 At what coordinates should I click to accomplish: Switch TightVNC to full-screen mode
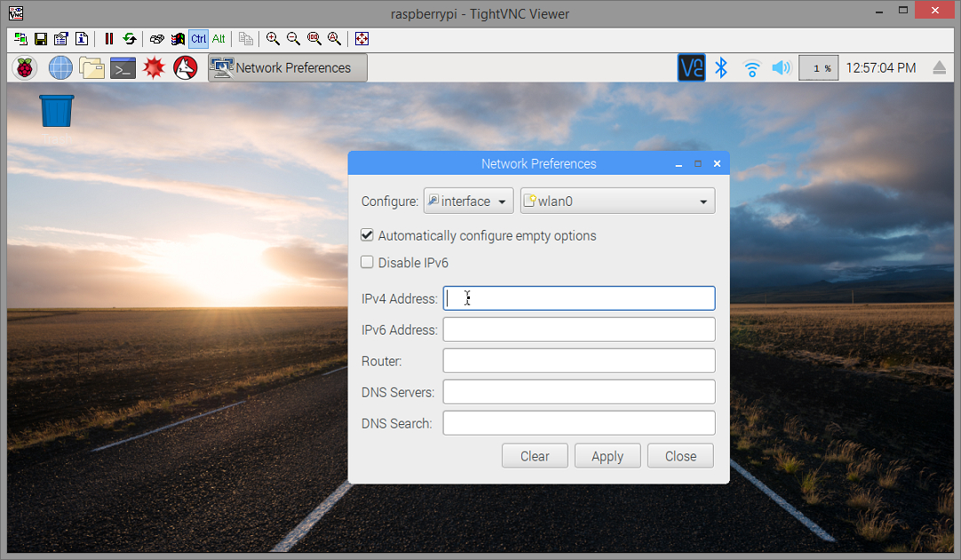[361, 38]
